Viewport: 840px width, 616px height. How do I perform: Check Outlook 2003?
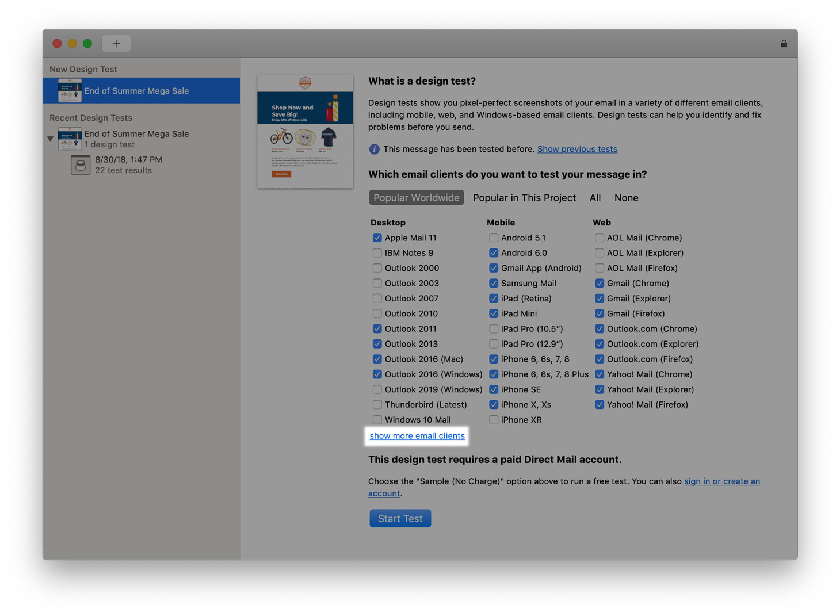[x=377, y=283]
